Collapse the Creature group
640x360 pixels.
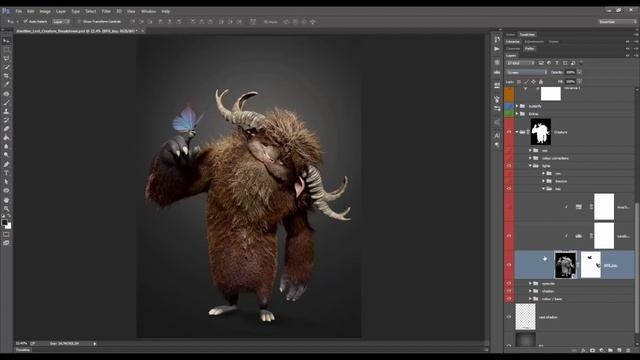(x=517, y=132)
